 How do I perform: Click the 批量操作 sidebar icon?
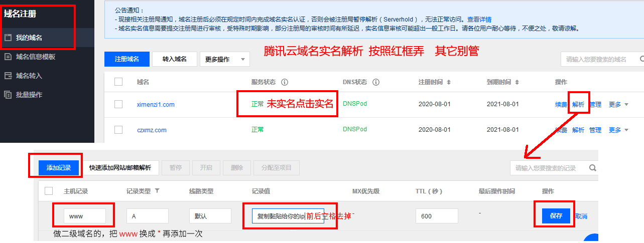[8, 94]
